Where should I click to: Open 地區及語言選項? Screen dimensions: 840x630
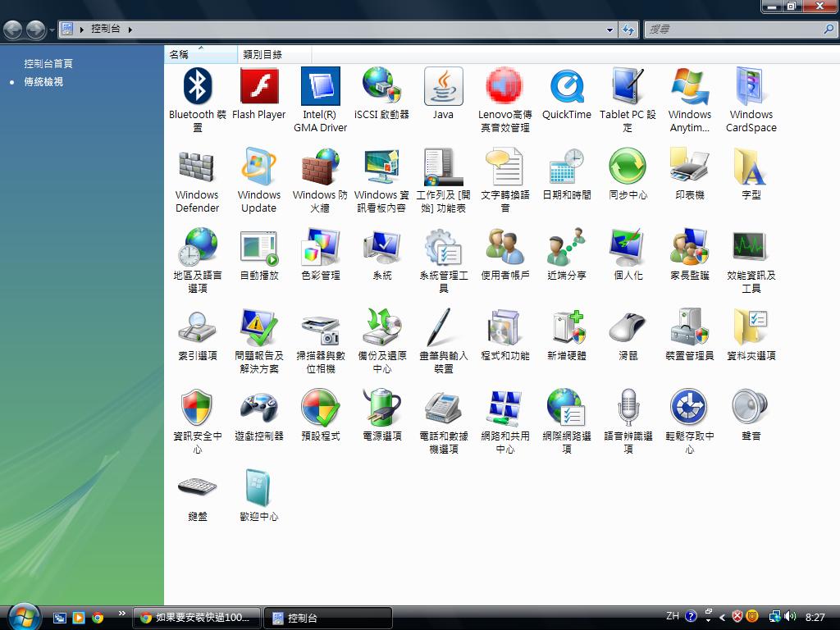pyautogui.click(x=197, y=261)
